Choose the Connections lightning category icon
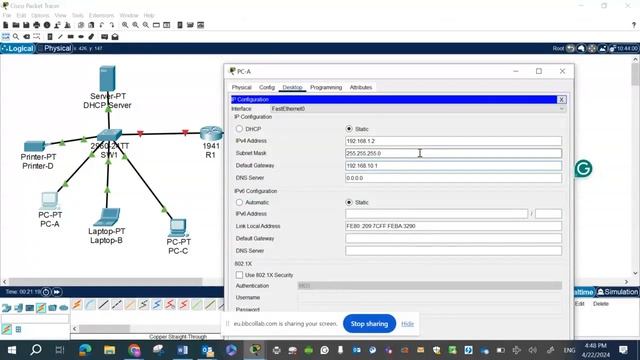 [x=41, y=308]
